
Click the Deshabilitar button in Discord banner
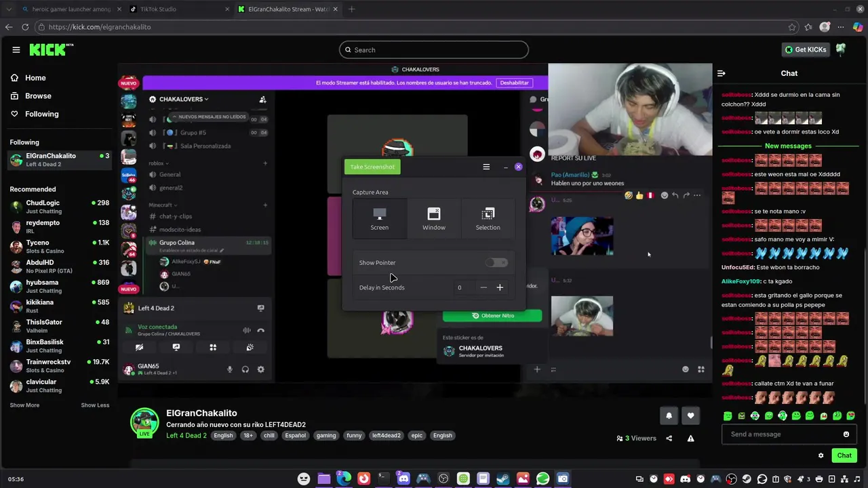tap(514, 83)
